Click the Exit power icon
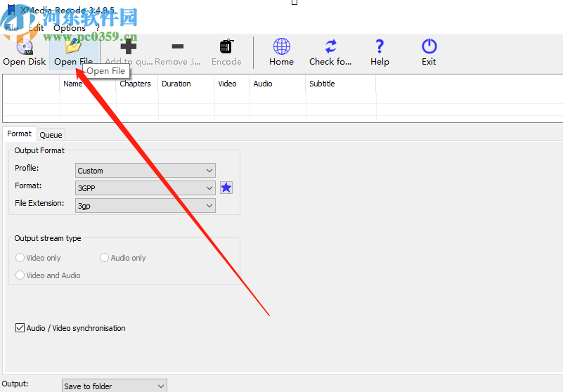Viewport: 563px width, 392px height. [429, 46]
